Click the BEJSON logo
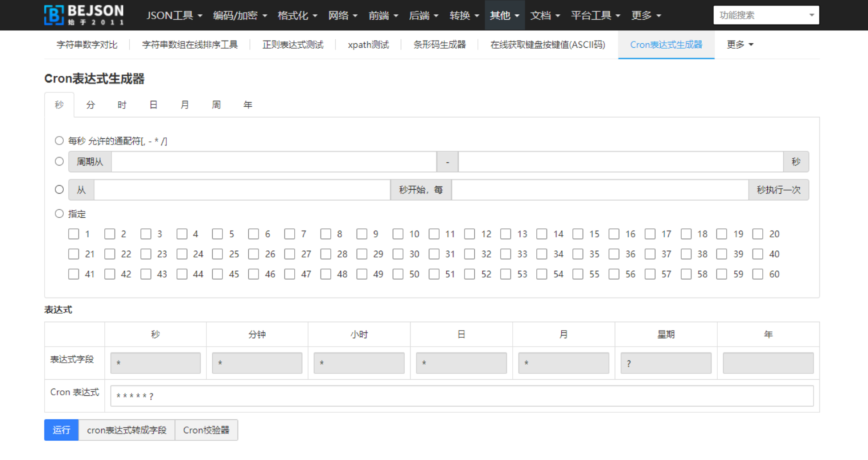The height and width of the screenshot is (460, 868). point(84,15)
